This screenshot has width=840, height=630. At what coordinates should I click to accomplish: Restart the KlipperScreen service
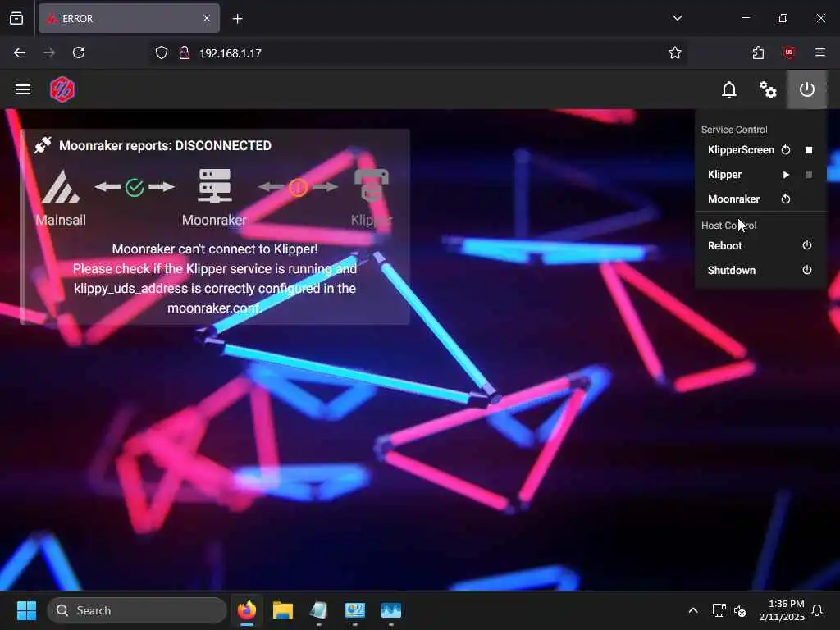(785, 150)
